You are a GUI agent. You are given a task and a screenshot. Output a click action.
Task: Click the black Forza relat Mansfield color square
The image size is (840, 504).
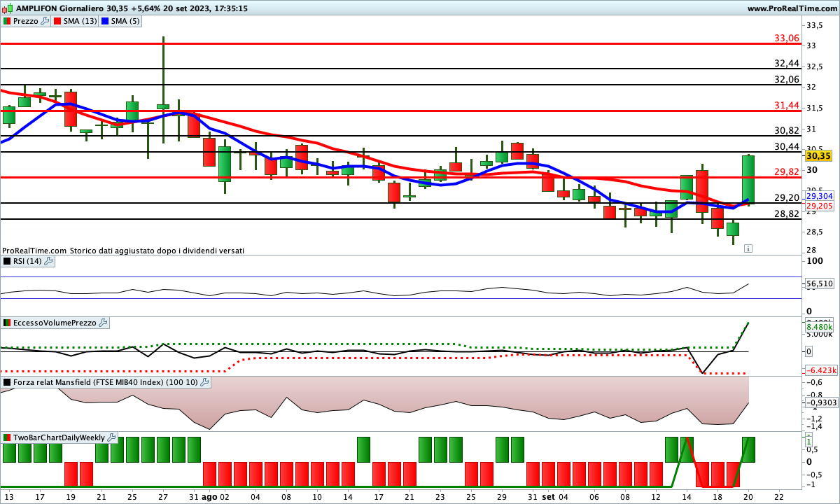[x=7, y=382]
